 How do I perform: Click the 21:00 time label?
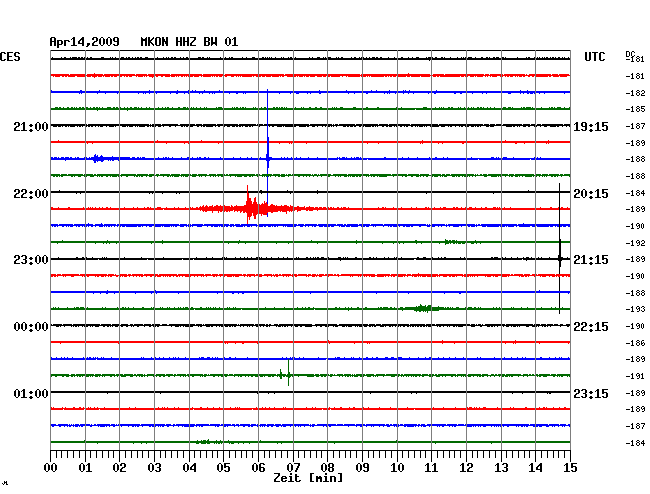click(x=31, y=127)
